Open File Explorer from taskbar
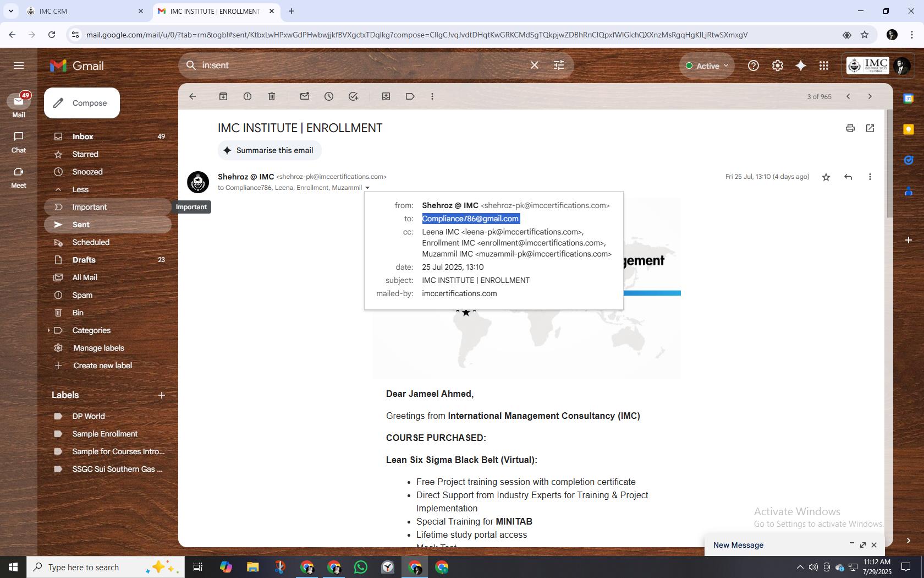The height and width of the screenshot is (578, 924). click(x=252, y=567)
